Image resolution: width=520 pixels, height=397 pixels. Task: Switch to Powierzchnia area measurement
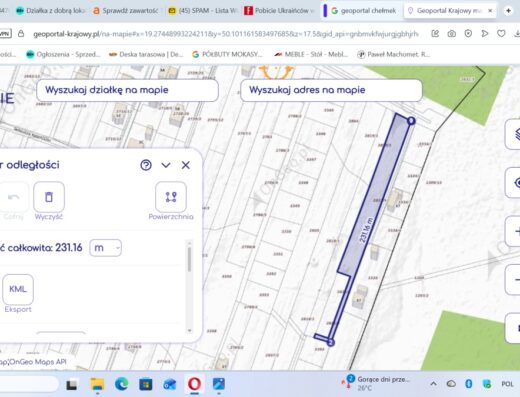click(x=171, y=197)
